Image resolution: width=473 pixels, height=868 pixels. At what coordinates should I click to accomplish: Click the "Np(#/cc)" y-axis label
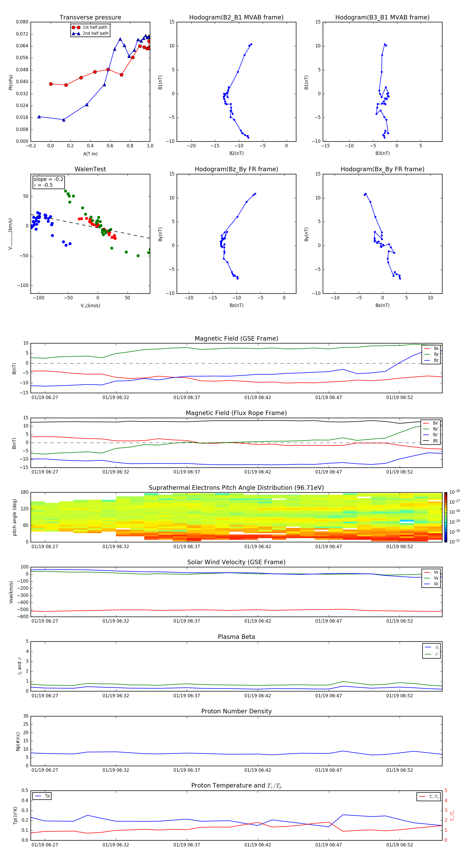[18, 741]
